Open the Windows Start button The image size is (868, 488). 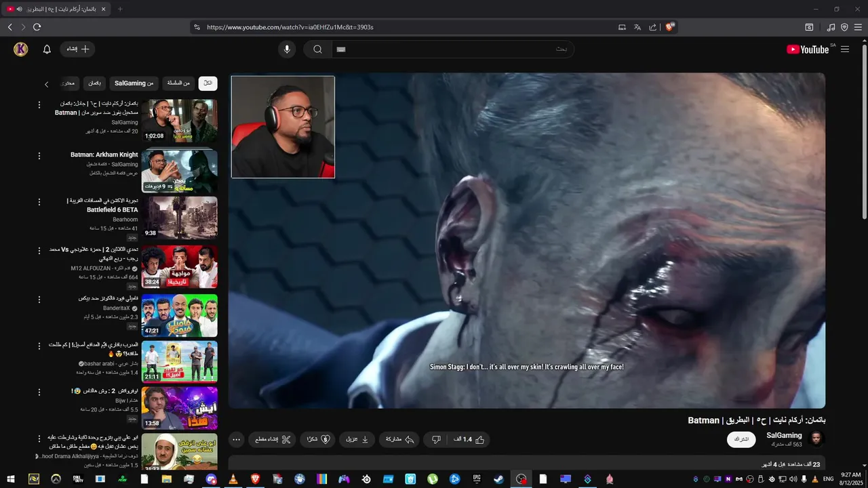11,479
